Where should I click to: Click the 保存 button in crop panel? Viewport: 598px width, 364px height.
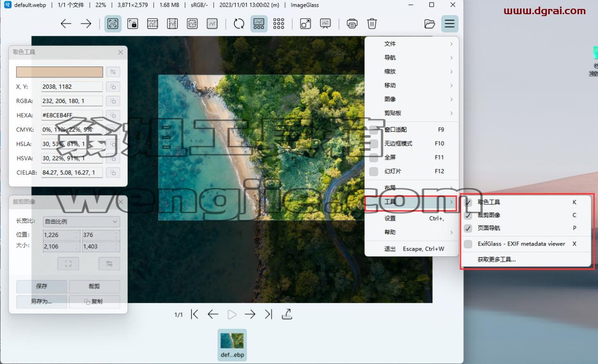(42, 286)
